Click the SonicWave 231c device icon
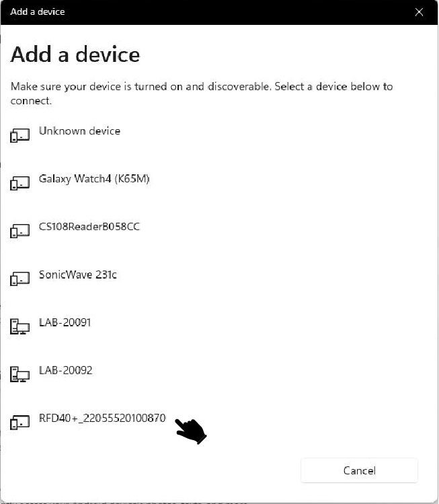 coord(19,279)
